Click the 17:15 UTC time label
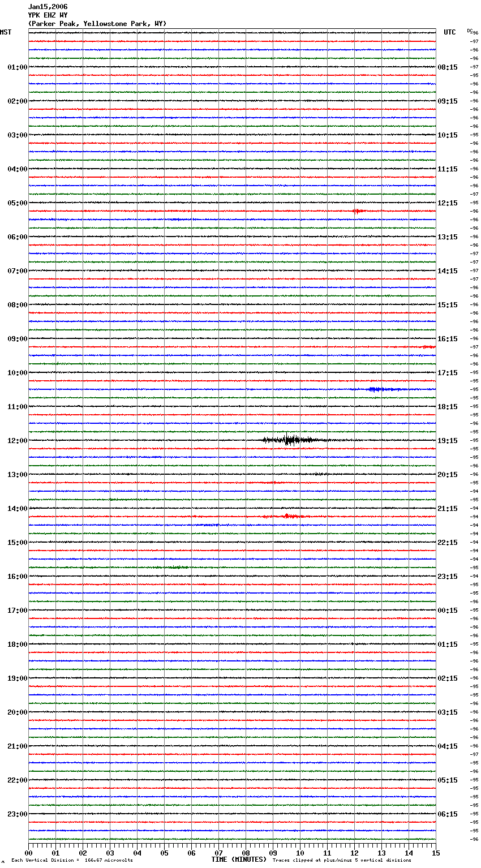481x868 pixels. [x=448, y=373]
